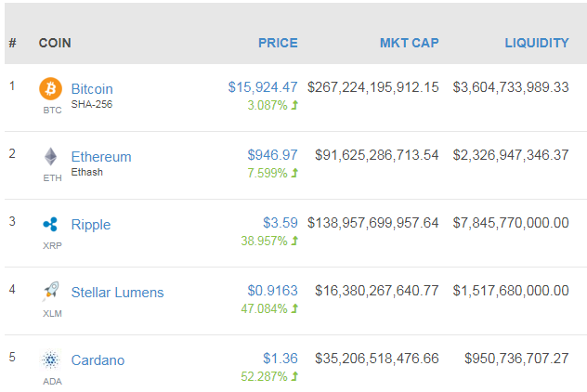Viewport: 587px width, 392px height.
Task: Sort the table by MKT CAP column
Action: point(410,43)
